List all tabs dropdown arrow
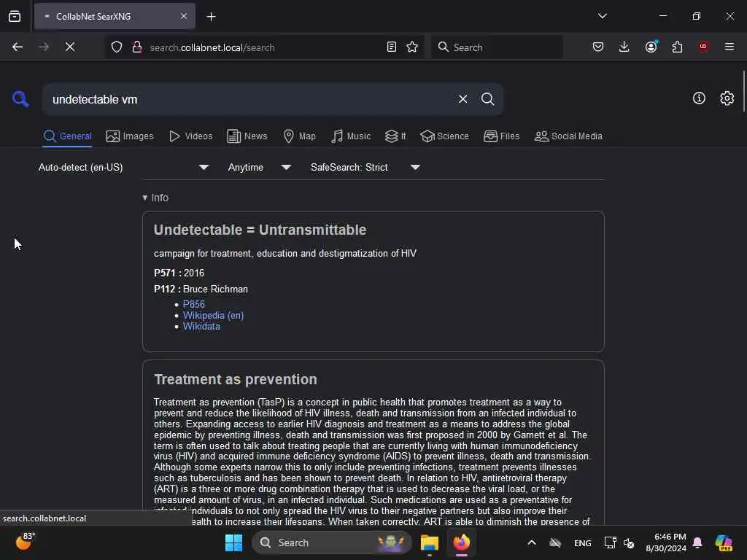This screenshot has width=747, height=560. point(602,16)
